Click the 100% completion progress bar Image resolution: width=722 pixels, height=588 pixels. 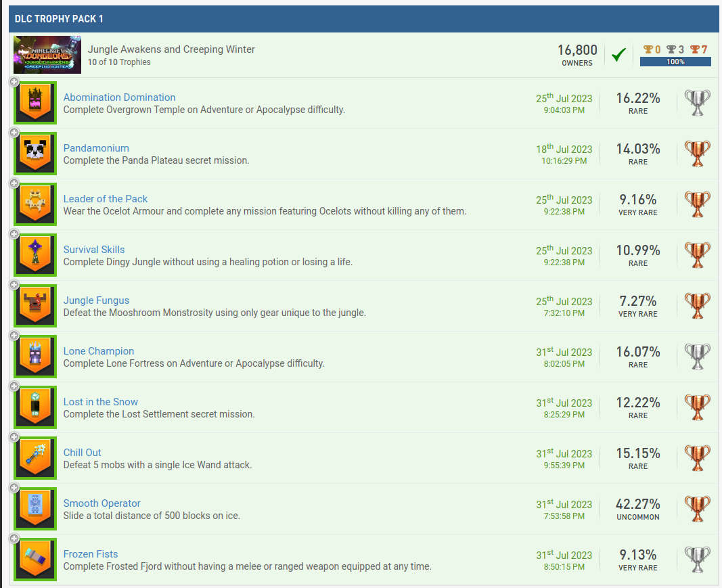pyautogui.click(x=675, y=62)
